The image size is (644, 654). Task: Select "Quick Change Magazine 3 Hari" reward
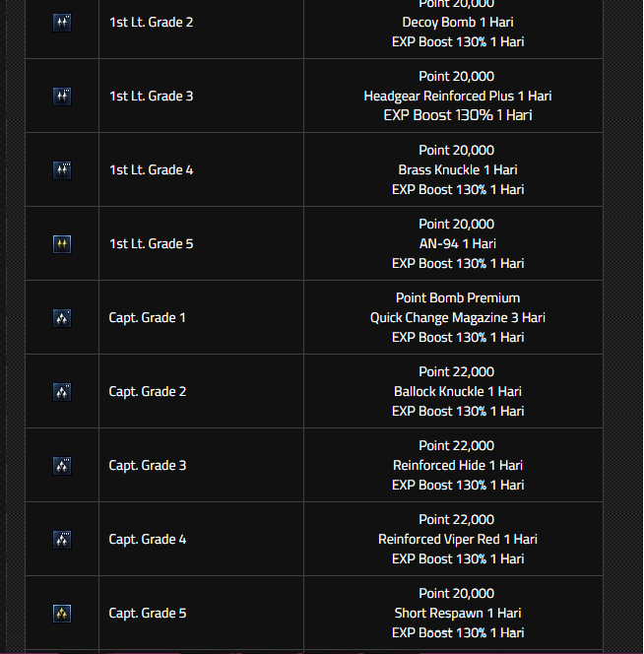457,317
